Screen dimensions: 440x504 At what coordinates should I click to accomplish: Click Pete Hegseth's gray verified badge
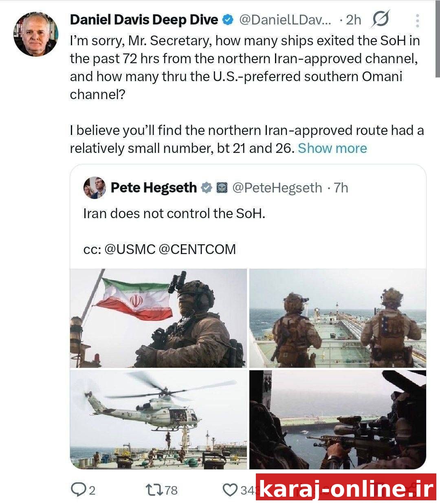(x=207, y=188)
